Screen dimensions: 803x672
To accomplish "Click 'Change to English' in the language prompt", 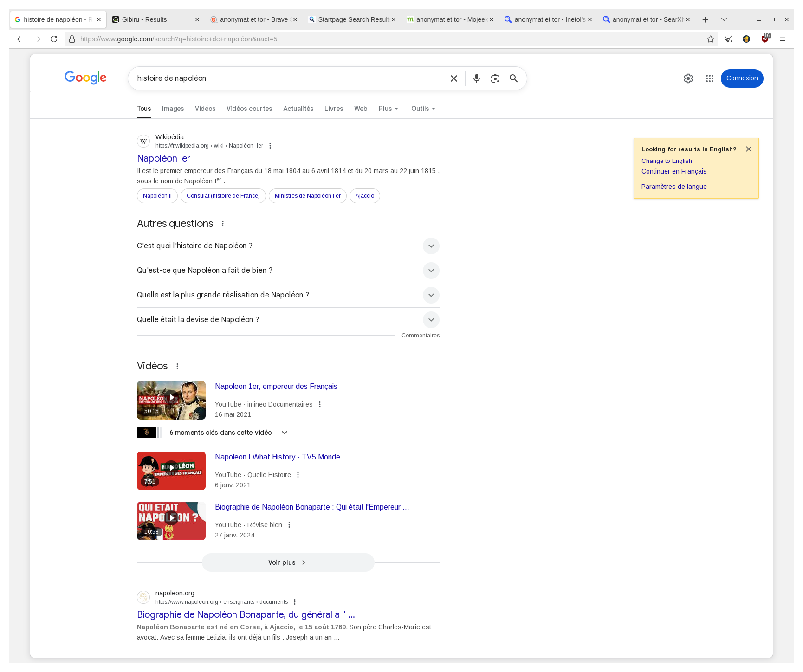I will tap(666, 161).
